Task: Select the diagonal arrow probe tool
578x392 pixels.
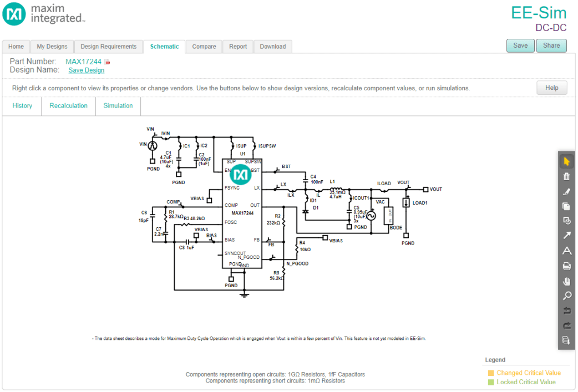Action: pyautogui.click(x=566, y=236)
